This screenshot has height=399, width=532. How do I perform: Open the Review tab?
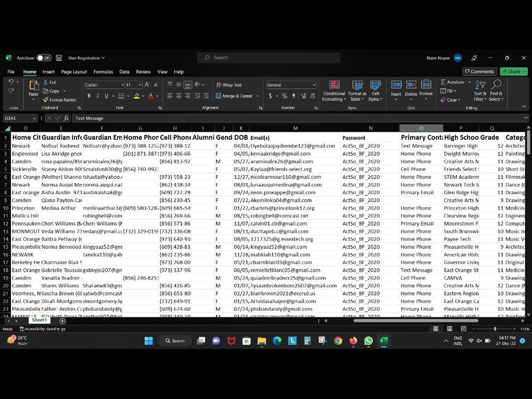(x=143, y=72)
